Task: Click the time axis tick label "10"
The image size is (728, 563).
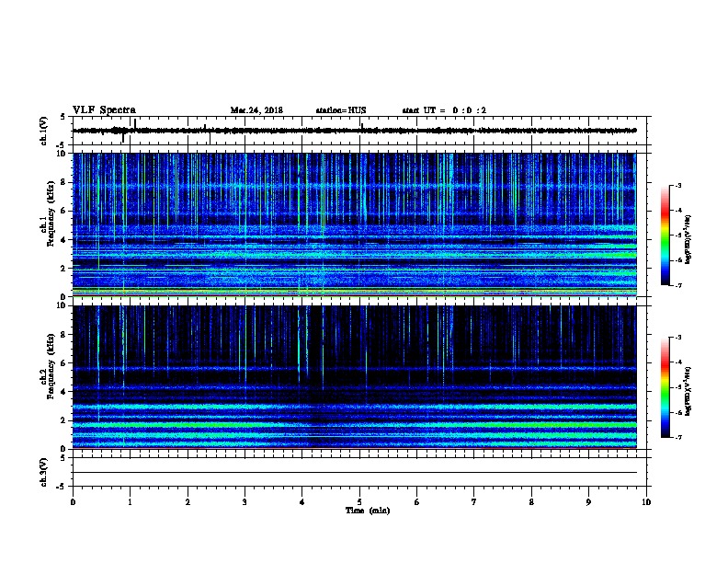Action: point(646,501)
